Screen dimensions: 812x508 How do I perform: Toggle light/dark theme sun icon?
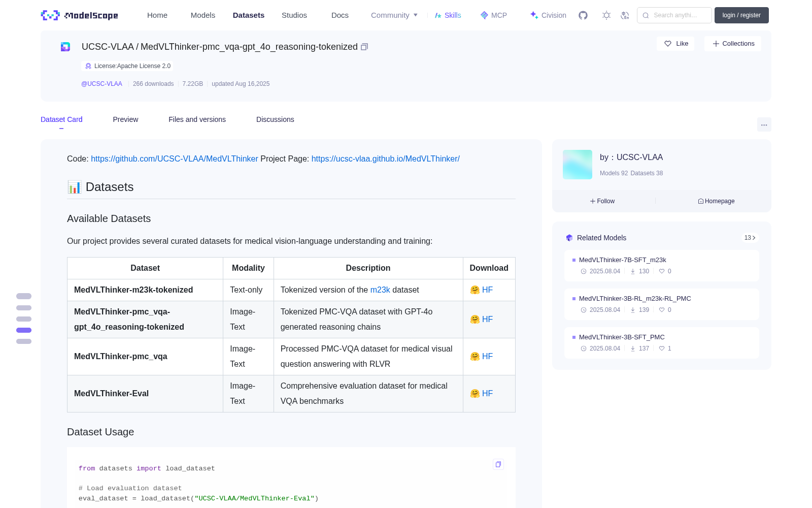click(x=606, y=15)
